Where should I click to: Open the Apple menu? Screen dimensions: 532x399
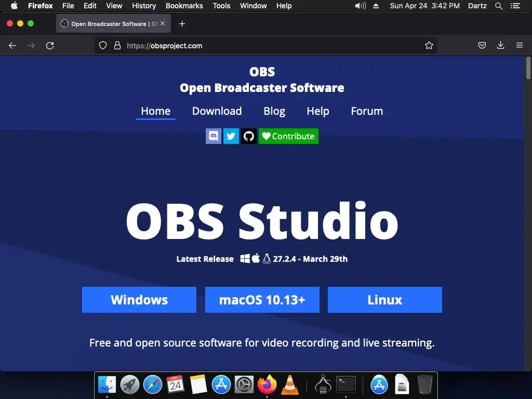(14, 6)
